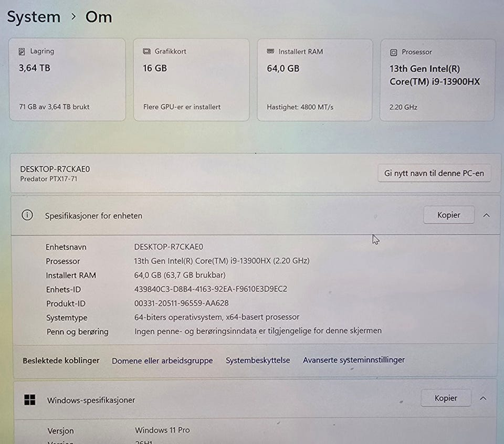Select the Prosessor value 13th Gen Intel i9-13900HX
Viewport: 504px width, 444px height.
222,260
